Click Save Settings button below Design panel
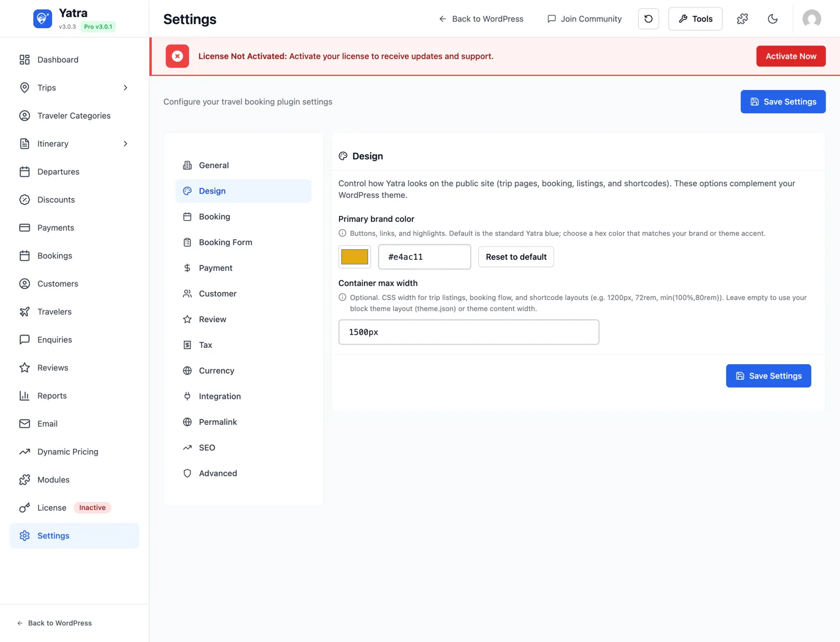Screen dimensions: 840x642 [768, 376]
